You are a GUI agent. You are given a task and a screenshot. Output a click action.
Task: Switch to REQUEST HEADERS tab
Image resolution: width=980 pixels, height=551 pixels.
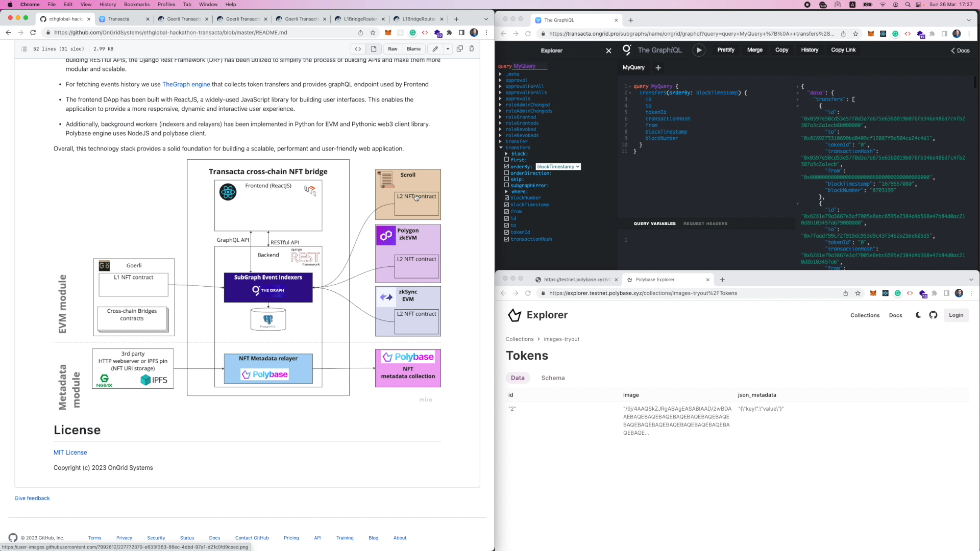pos(705,223)
